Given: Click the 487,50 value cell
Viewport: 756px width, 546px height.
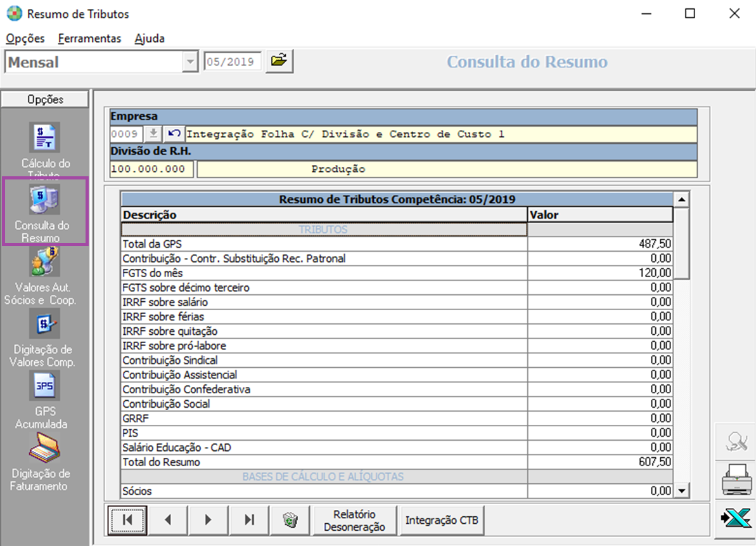Looking at the screenshot, I should click(x=599, y=244).
